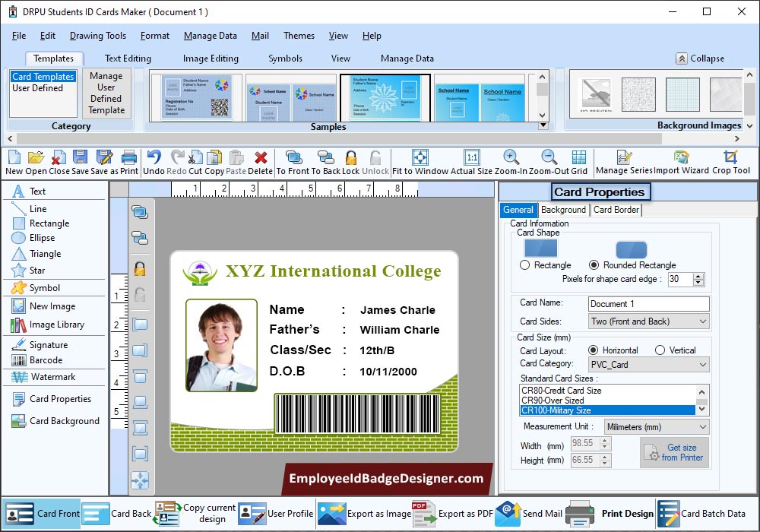Screen dimensions: 760x532
Task: Increase the Width stepper value
Action: pyautogui.click(x=604, y=441)
